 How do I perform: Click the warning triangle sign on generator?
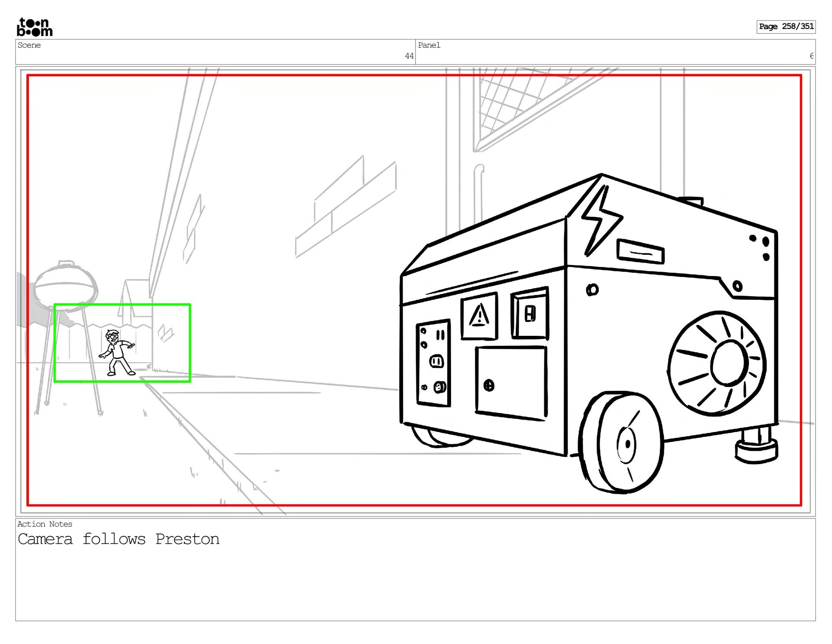[x=479, y=316]
